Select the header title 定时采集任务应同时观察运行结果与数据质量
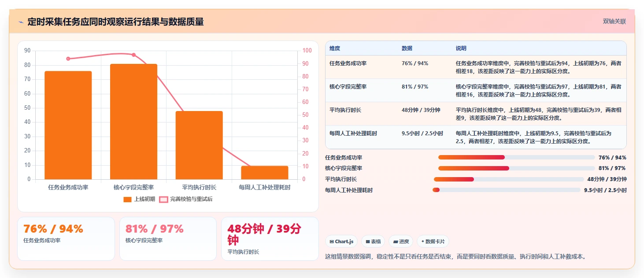 (115, 22)
